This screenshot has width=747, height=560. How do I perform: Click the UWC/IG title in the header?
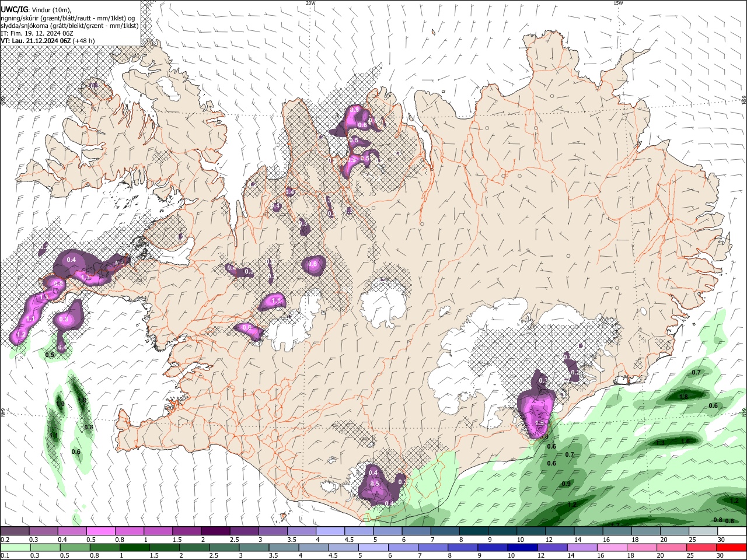click(14, 10)
